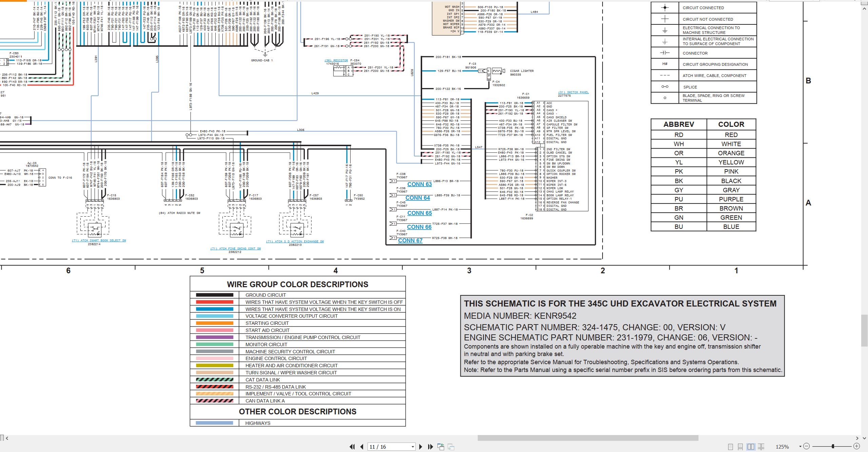
Task: Open the CONN 67 link
Action: click(x=410, y=240)
